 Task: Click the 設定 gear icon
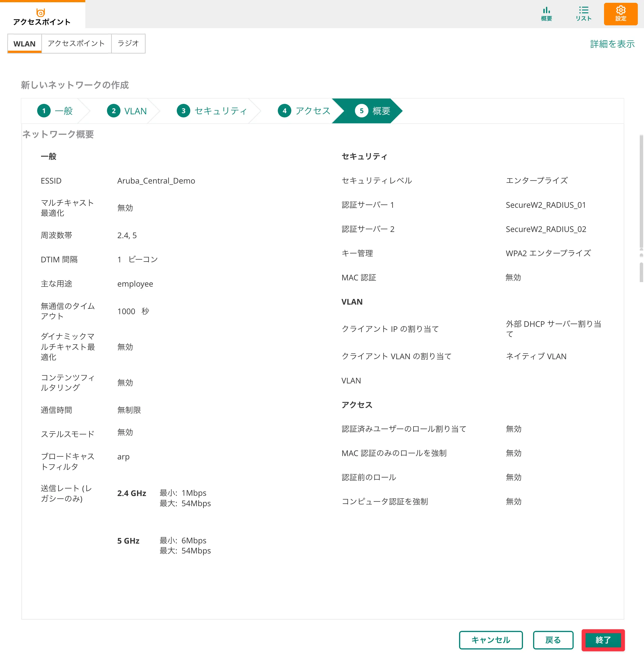(621, 10)
